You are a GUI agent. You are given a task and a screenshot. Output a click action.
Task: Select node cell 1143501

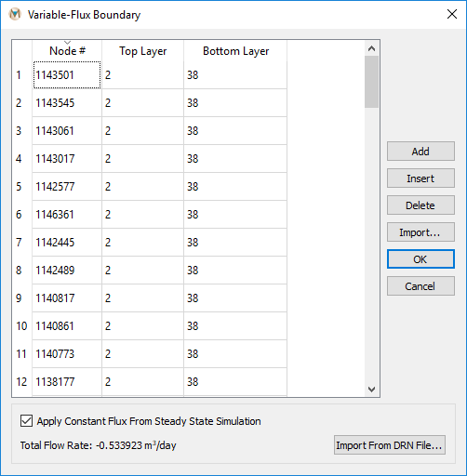[67, 75]
